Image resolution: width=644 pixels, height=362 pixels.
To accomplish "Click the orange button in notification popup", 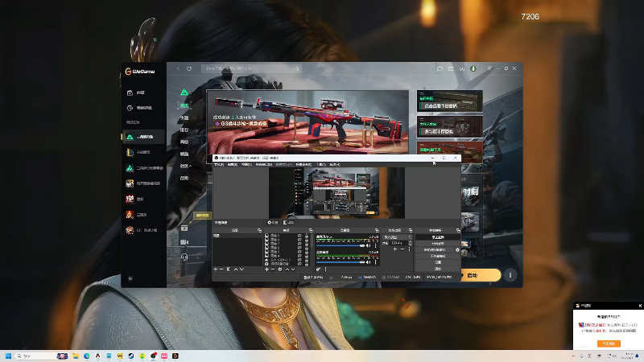I will [x=609, y=343].
